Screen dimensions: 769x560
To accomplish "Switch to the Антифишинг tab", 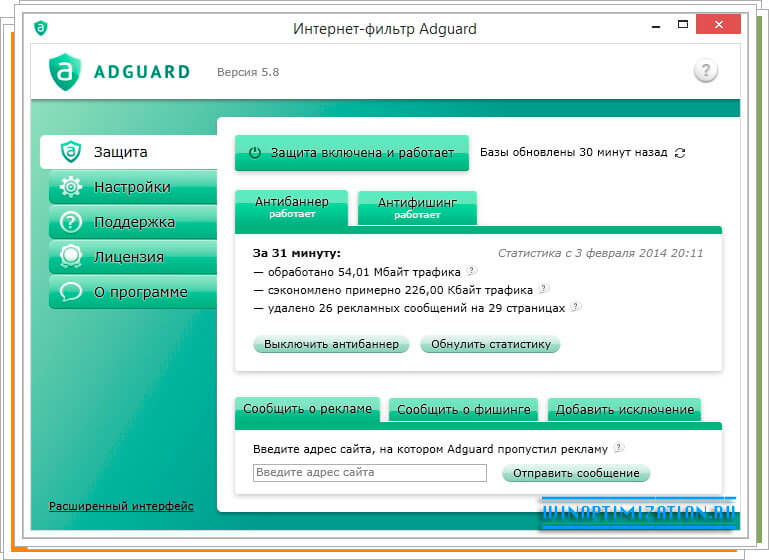I will [x=417, y=208].
